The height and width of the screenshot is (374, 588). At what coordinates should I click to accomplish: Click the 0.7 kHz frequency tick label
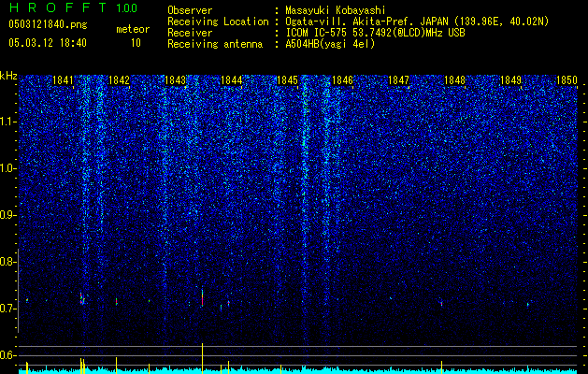[8, 309]
